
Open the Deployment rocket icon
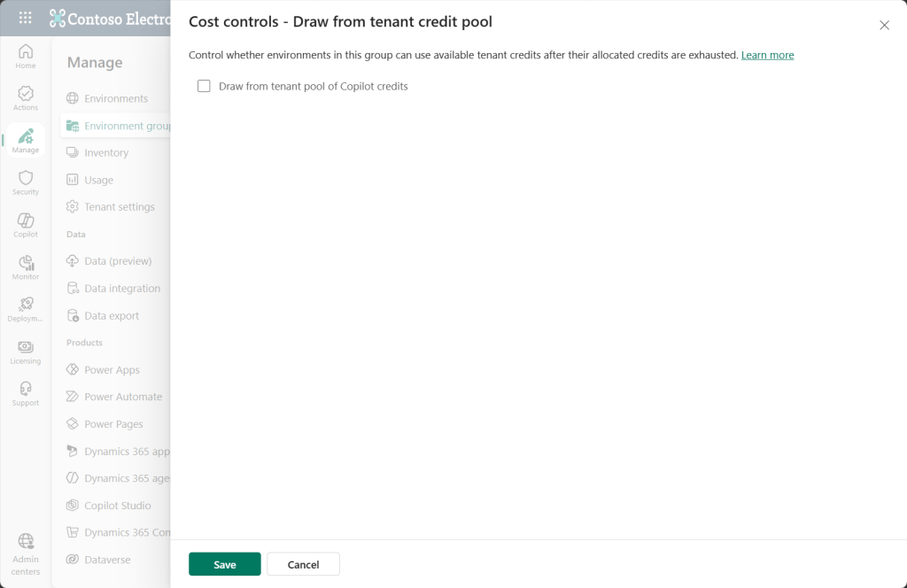tap(26, 309)
